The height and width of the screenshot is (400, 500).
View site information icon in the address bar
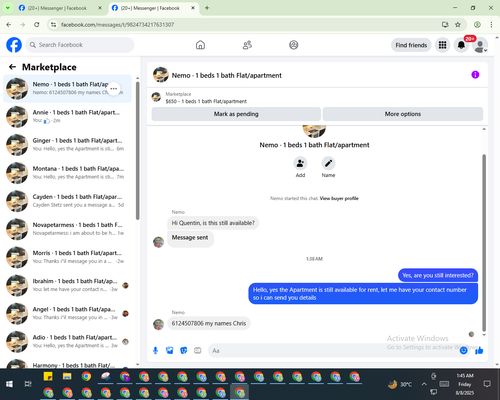tap(53, 25)
